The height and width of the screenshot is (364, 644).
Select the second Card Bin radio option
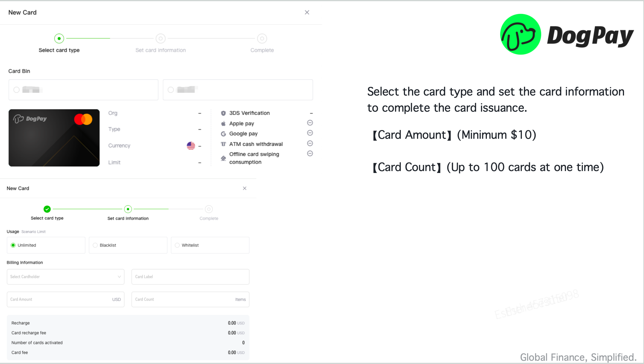tap(171, 90)
